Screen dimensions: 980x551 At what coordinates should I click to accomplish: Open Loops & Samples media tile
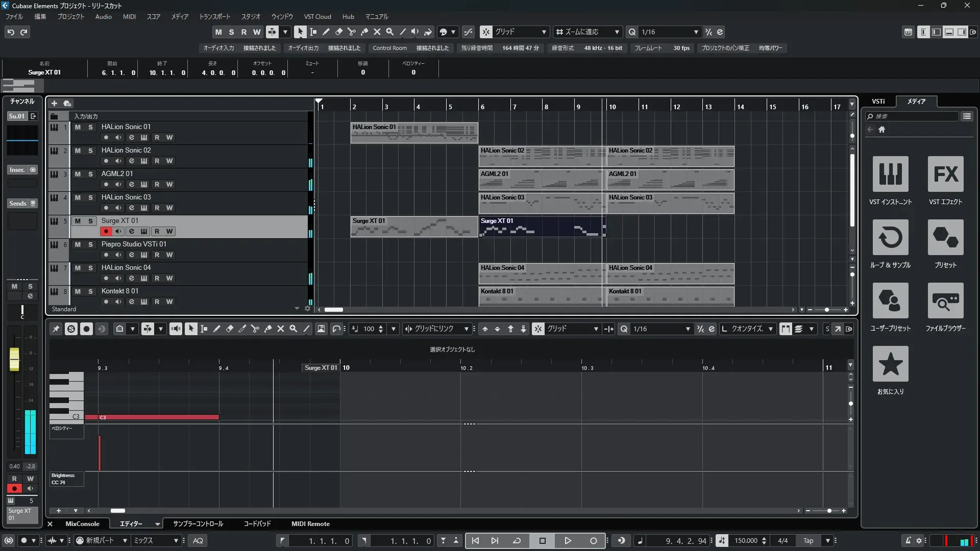click(890, 237)
